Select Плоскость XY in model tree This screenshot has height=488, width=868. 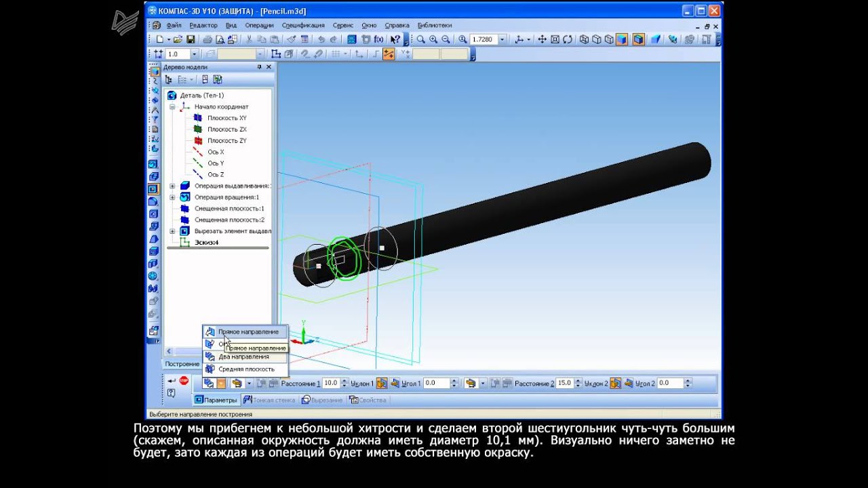(x=226, y=118)
